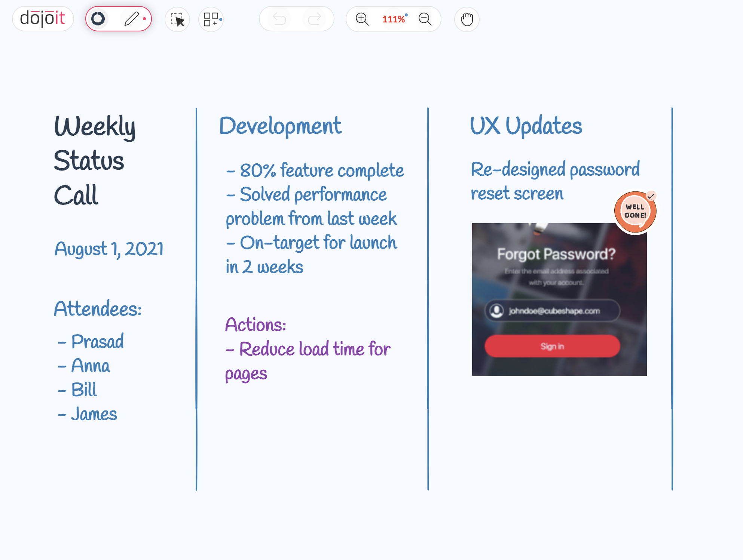Click the Redo icon
The width and height of the screenshot is (743, 560).
[314, 19]
